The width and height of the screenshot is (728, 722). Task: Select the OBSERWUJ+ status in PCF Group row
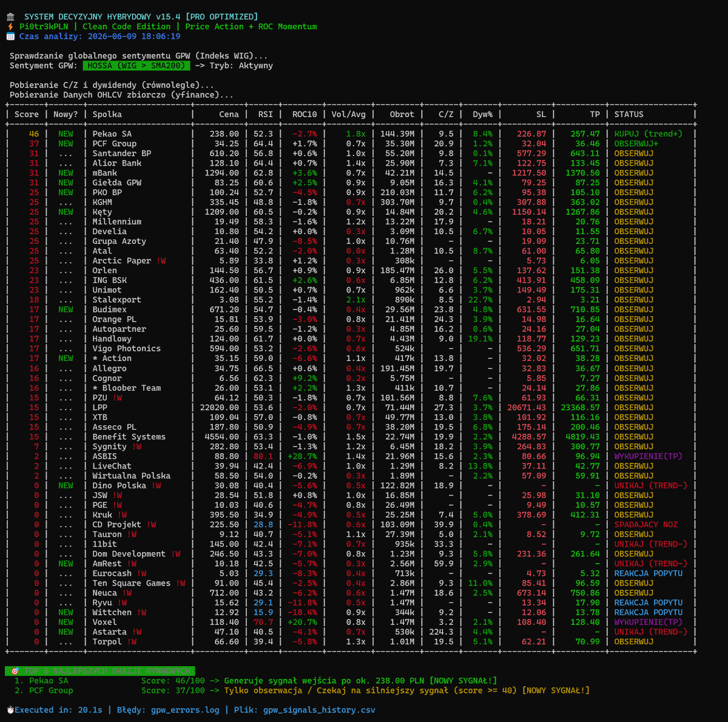pyautogui.click(x=636, y=144)
